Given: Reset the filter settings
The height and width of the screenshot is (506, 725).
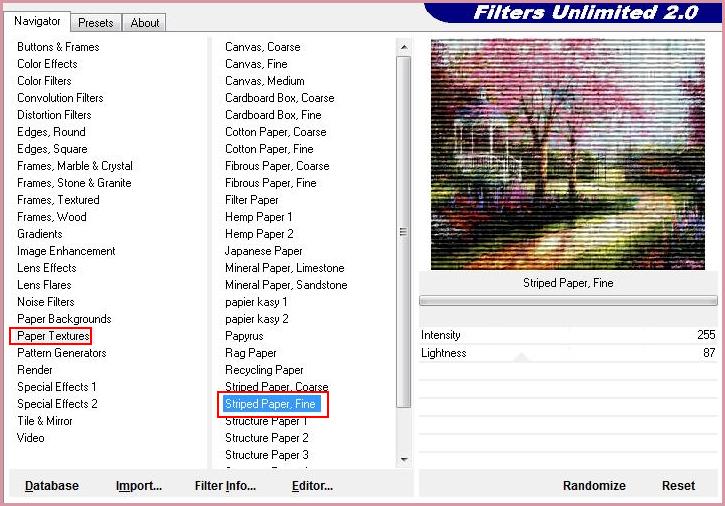Looking at the screenshot, I should (678, 486).
